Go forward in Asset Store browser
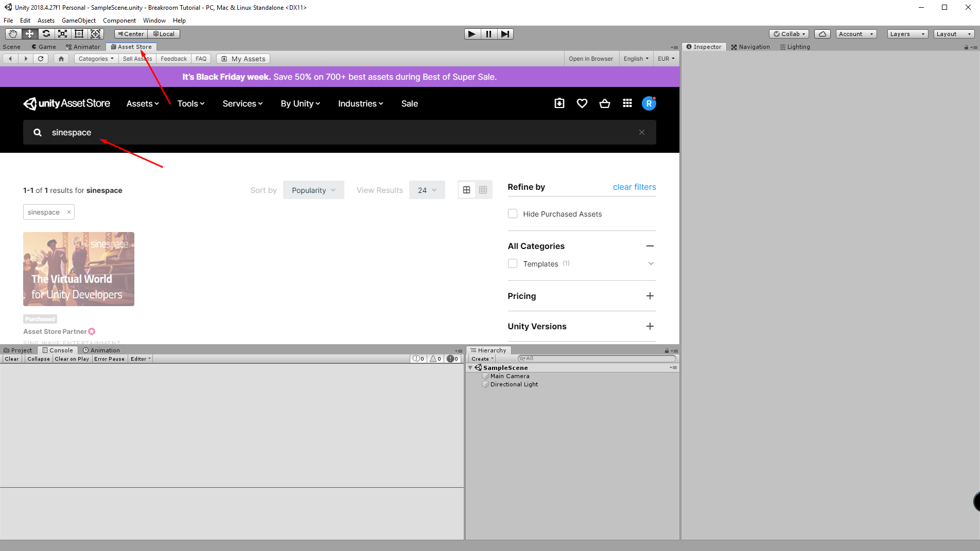Viewport: 980px width, 551px height. (26, 59)
